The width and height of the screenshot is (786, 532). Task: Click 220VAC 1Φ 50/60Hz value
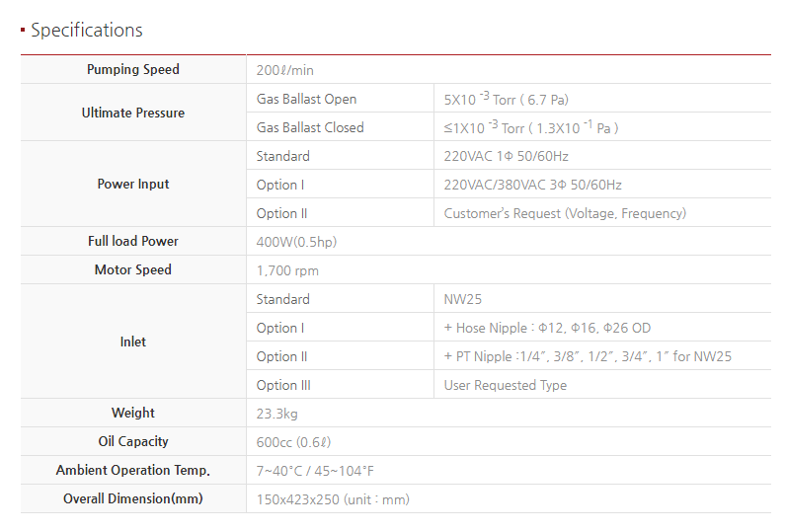506,156
